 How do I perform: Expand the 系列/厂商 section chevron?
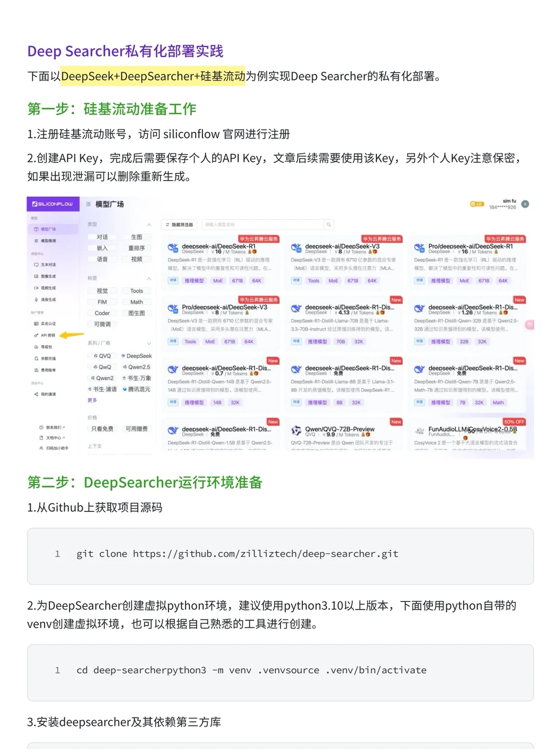click(x=149, y=343)
